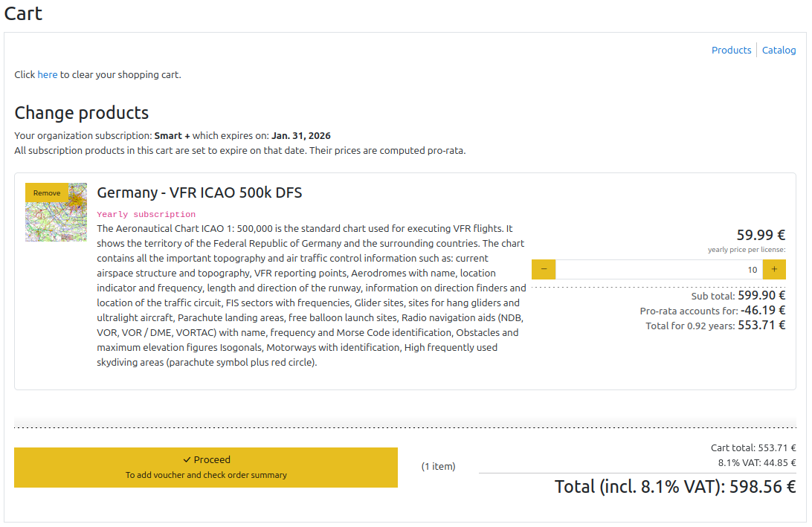The height and width of the screenshot is (527, 812).
Task: Click 'here' to clear shopping cart
Action: click(47, 75)
